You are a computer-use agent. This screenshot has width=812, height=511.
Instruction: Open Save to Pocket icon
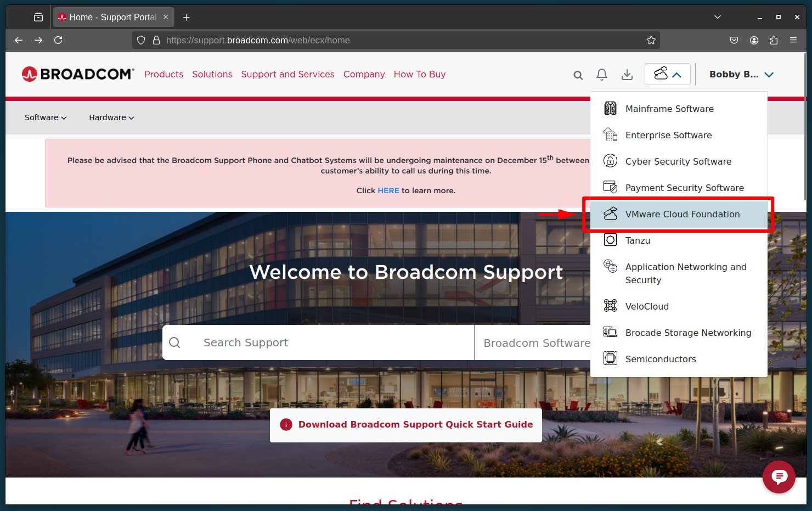[x=734, y=40]
